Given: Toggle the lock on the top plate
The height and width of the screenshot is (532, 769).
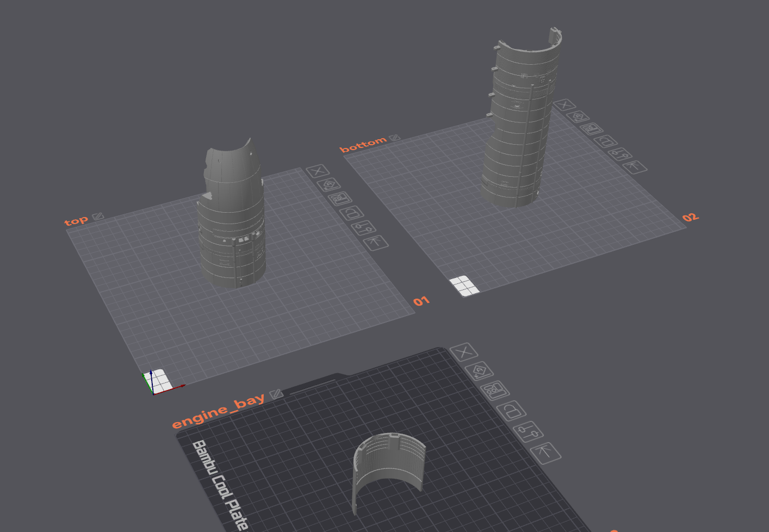Looking at the screenshot, I should click(352, 213).
